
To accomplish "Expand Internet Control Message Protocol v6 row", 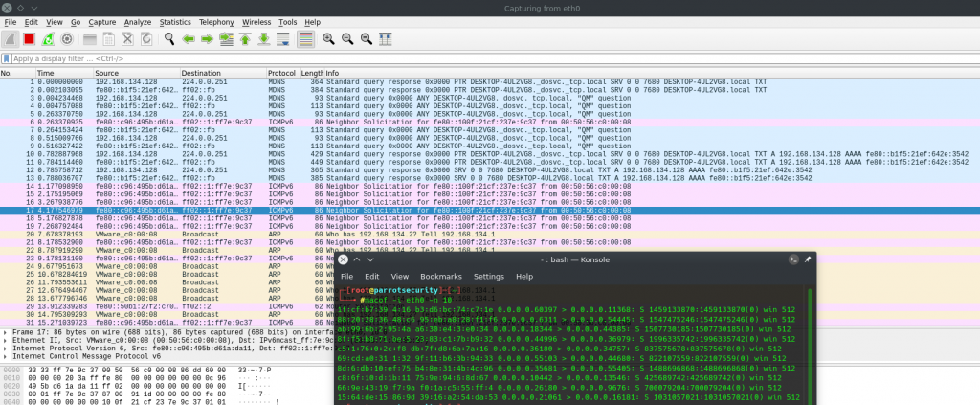I will [6, 356].
